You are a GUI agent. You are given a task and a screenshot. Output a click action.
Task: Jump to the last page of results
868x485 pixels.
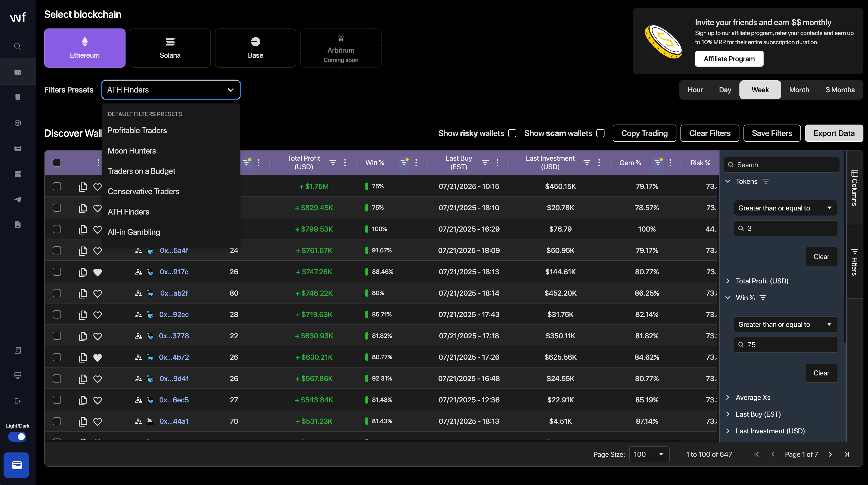click(847, 454)
